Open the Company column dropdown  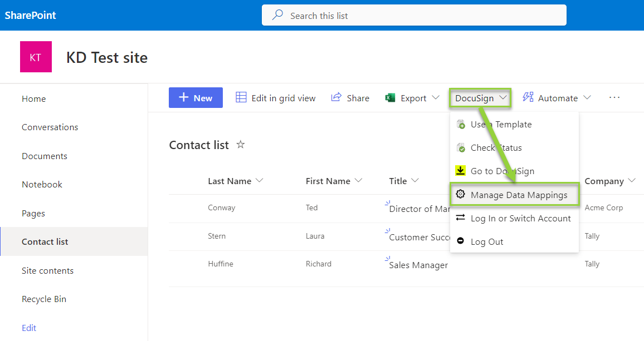tap(632, 181)
